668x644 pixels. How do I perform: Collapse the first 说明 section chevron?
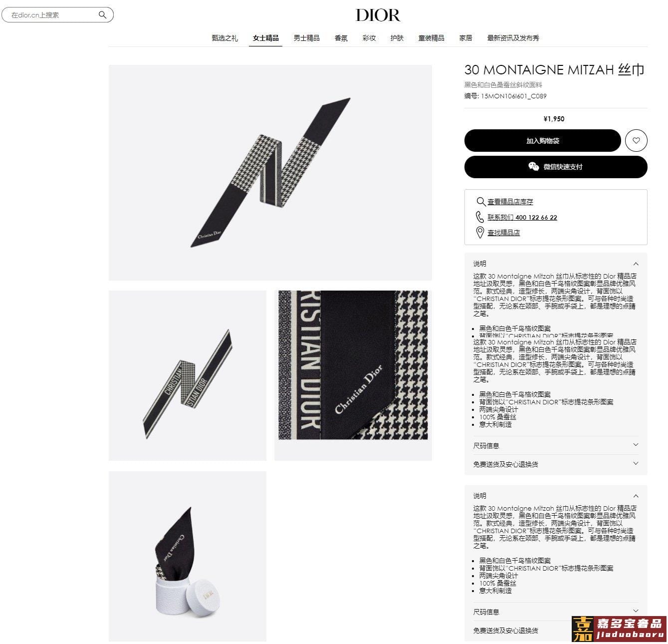click(x=636, y=264)
